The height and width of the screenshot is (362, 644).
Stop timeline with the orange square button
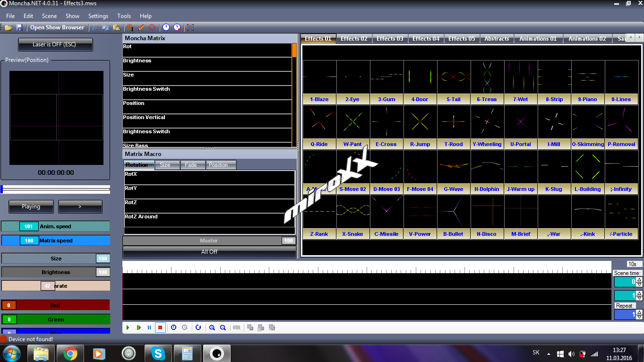pyautogui.click(x=160, y=327)
